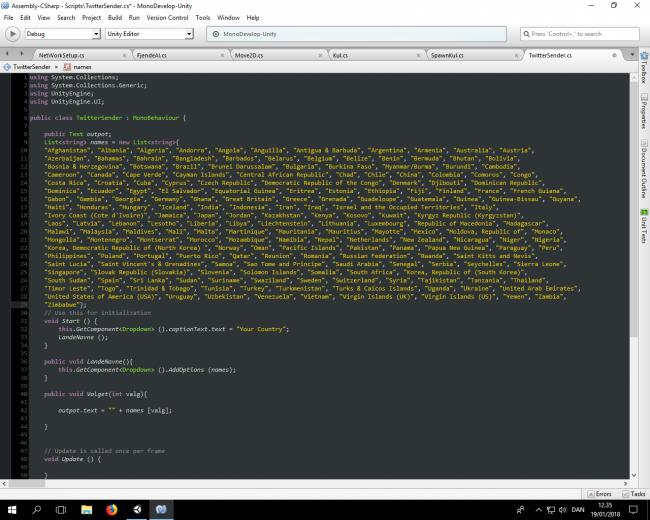Open Windows taskbar search
The width and height of the screenshot is (650, 520).
[x=36, y=510]
